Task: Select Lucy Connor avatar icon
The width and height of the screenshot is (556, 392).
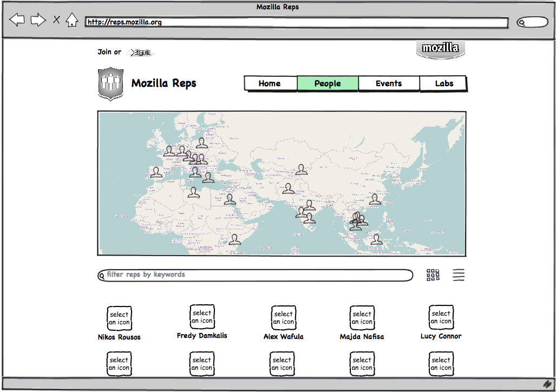Action: (441, 317)
